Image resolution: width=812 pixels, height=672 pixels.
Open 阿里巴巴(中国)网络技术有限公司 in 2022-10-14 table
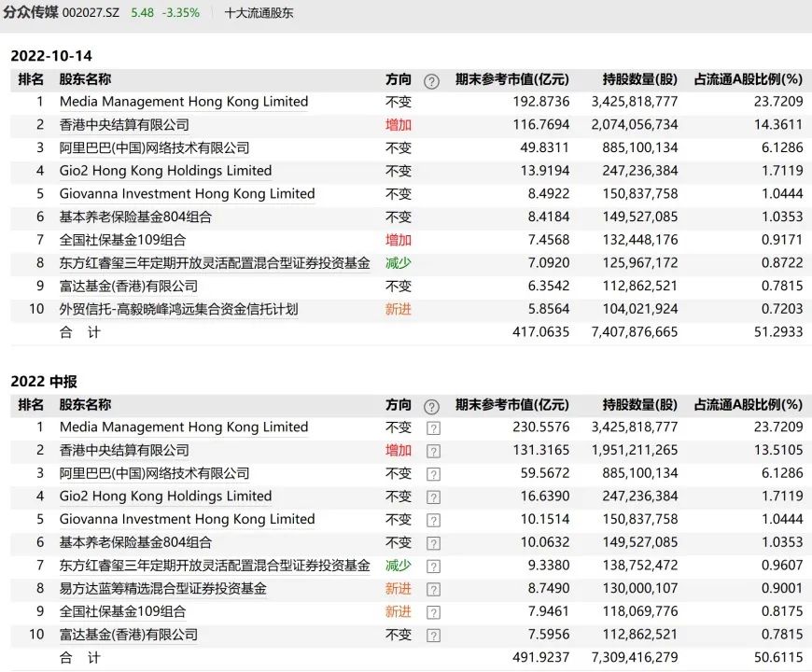click(154, 147)
